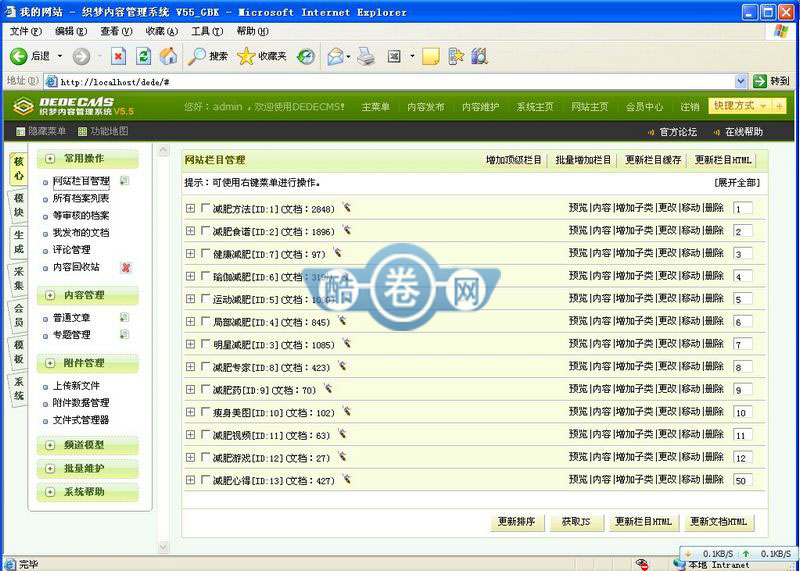Click the red X icon beside 内容回收站
800x571 pixels.
click(126, 267)
